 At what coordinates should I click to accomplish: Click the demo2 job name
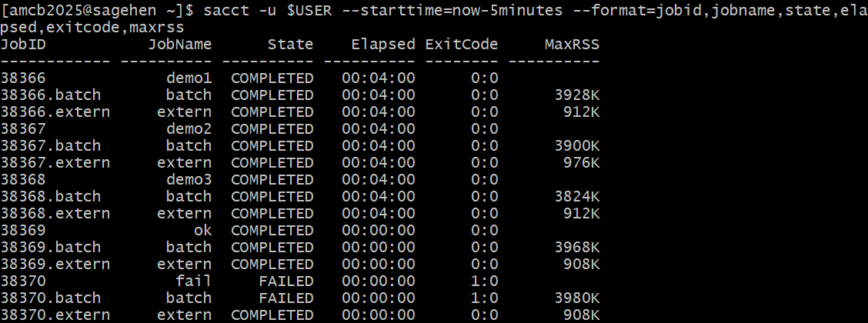(189, 129)
